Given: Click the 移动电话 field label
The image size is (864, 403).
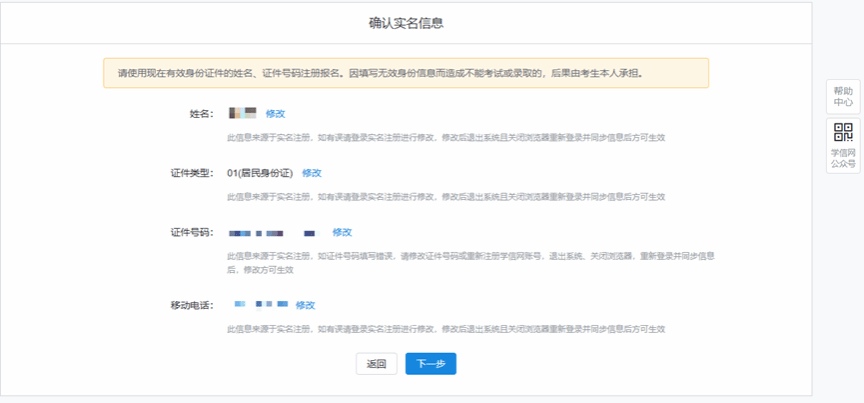Looking at the screenshot, I should [x=193, y=305].
